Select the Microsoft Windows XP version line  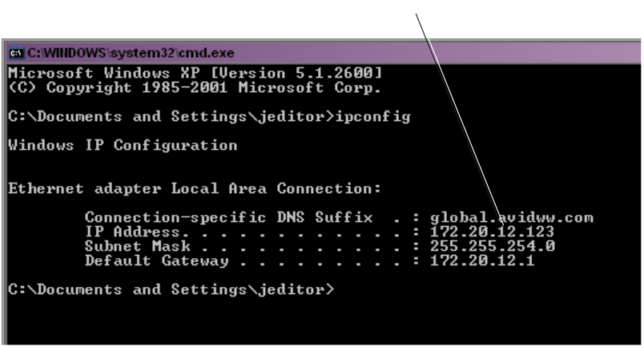[195, 73]
